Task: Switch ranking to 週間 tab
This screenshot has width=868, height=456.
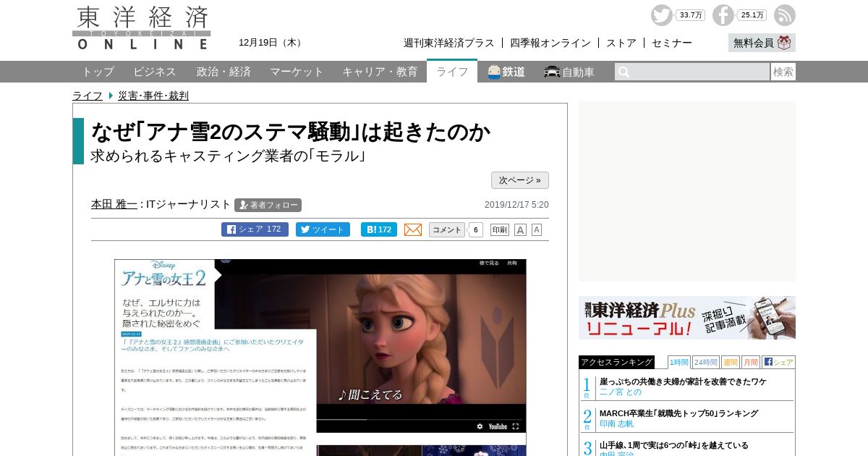Action: tap(731, 362)
